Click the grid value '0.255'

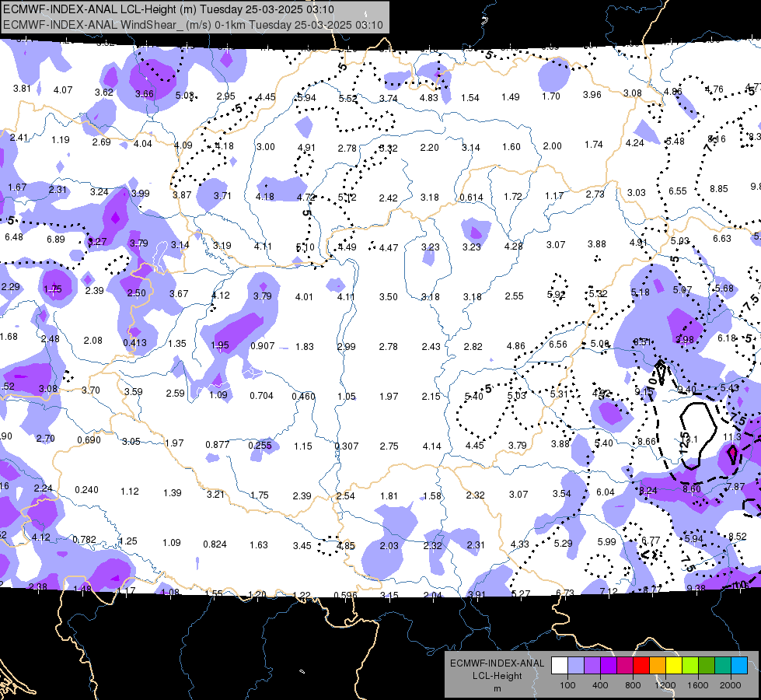tap(260, 446)
